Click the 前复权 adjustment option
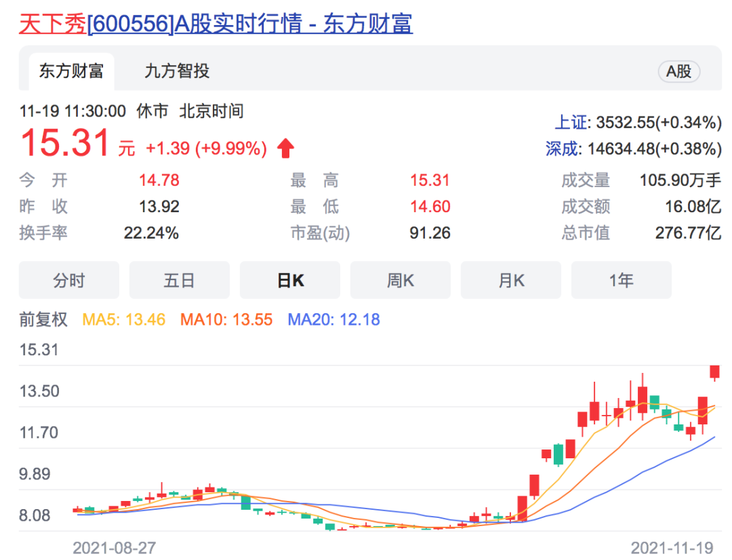The height and width of the screenshot is (560, 732). point(42,319)
